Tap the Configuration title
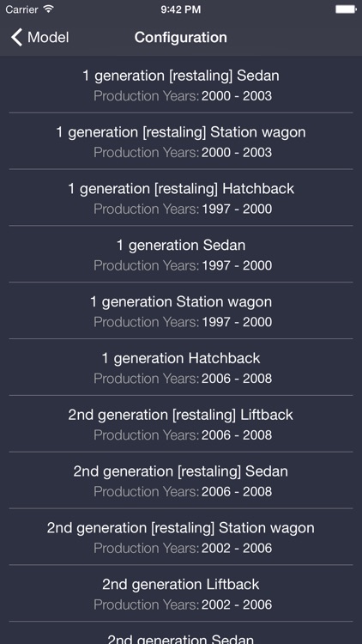The height and width of the screenshot is (644, 362). 181,38
